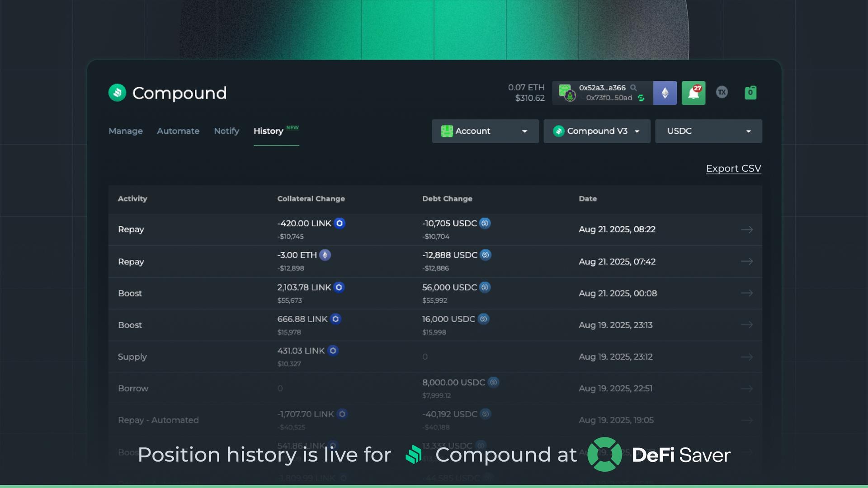Switch to the Manage tab
868x488 pixels.
pos(125,131)
